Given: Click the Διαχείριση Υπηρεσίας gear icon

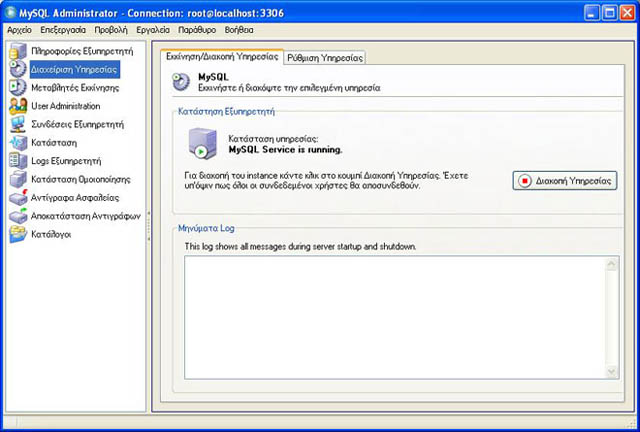Looking at the screenshot, I should click(x=18, y=69).
